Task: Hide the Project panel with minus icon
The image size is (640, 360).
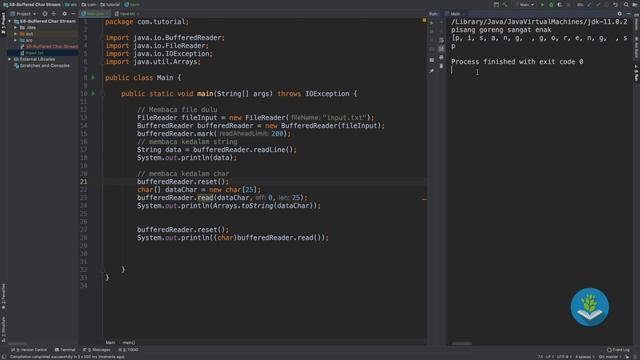Action: tap(73, 13)
